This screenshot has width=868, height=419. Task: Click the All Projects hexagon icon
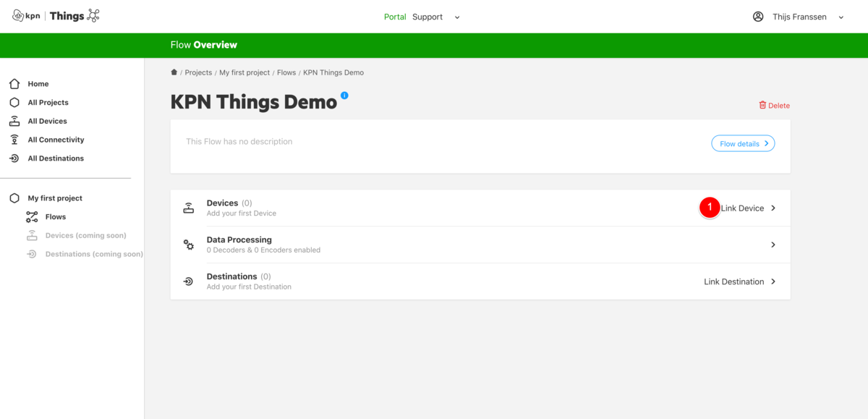(14, 103)
